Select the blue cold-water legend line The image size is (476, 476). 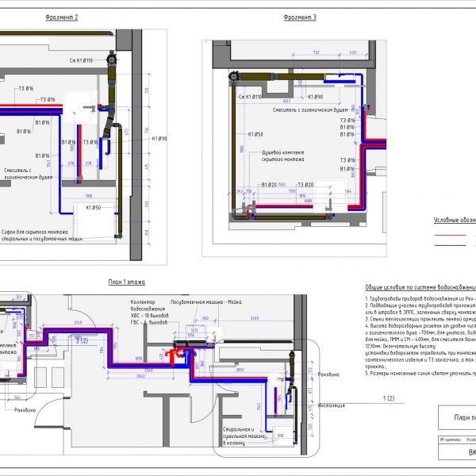click(450, 245)
